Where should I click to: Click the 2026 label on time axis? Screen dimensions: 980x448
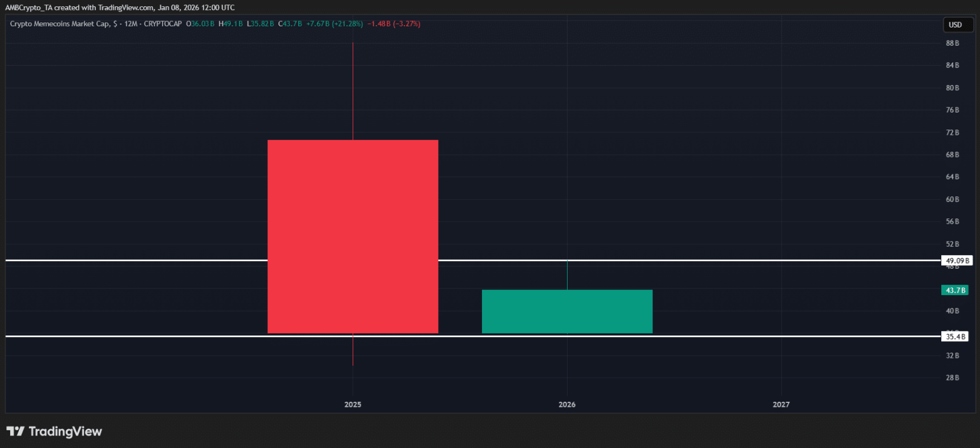[x=567, y=405]
